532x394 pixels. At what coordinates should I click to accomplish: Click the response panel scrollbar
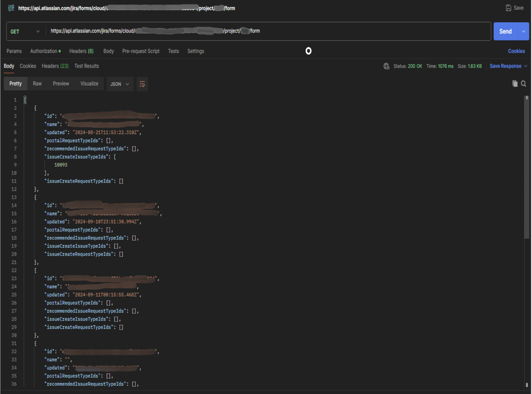pyautogui.click(x=527, y=167)
